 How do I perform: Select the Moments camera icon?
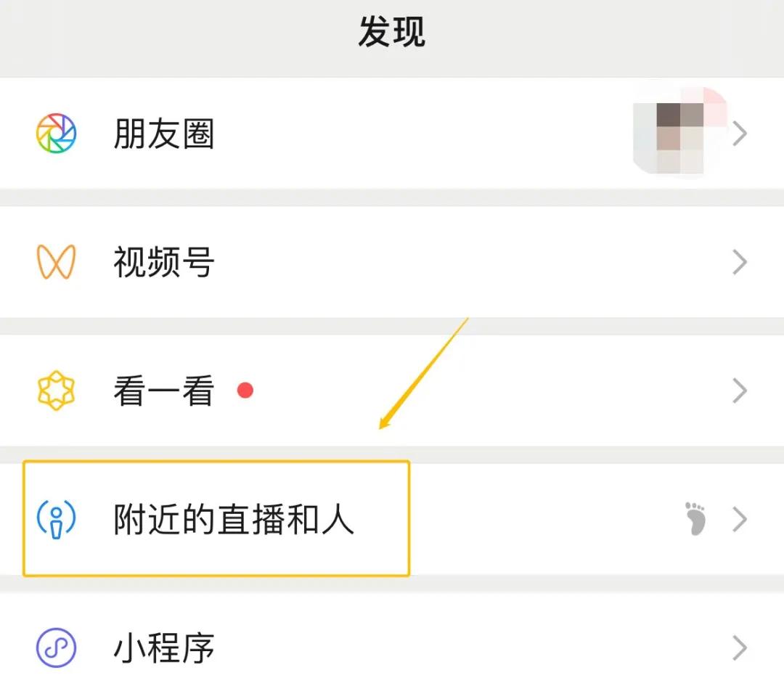pos(55,134)
